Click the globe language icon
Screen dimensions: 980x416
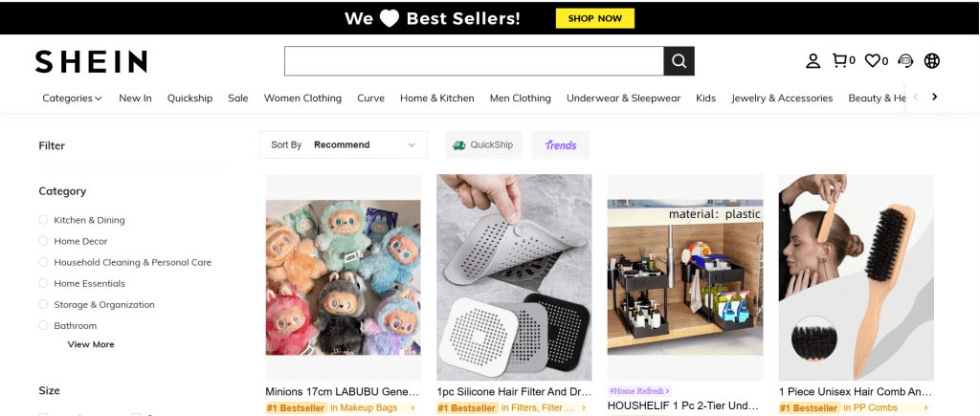click(x=931, y=61)
